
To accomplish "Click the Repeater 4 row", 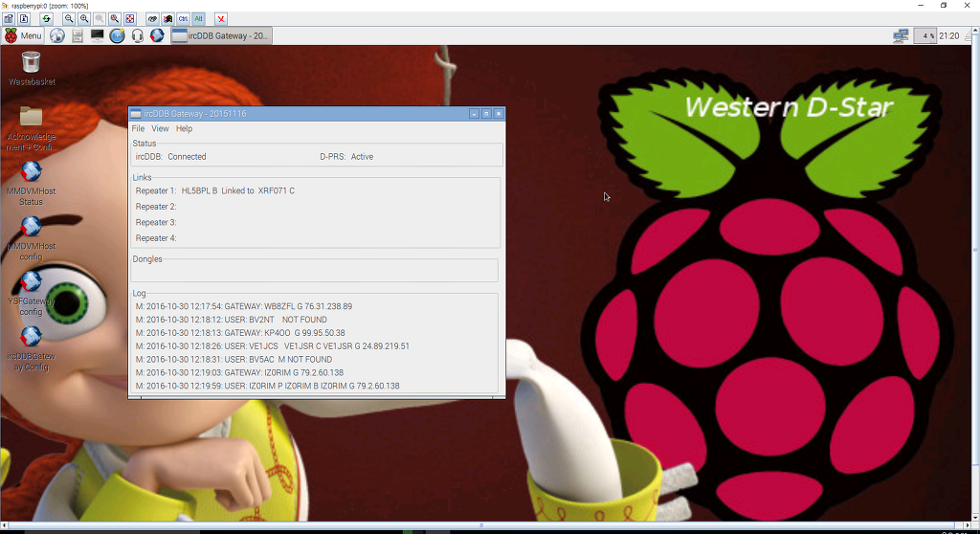I will click(156, 238).
